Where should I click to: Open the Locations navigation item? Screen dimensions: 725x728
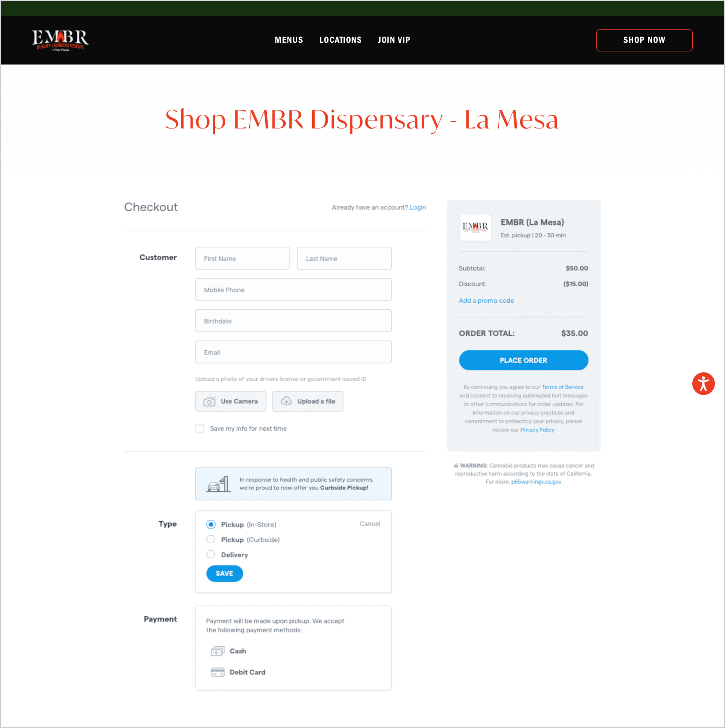coord(340,40)
